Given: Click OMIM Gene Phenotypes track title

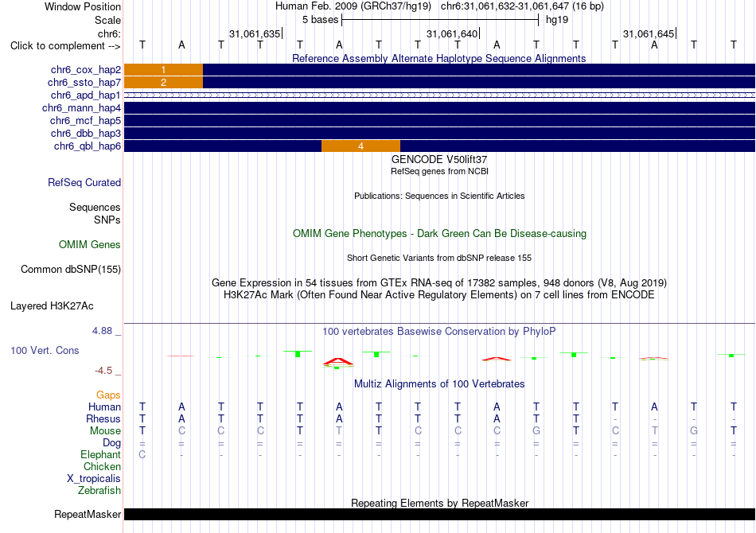Looking at the screenshot, I should click(439, 233).
